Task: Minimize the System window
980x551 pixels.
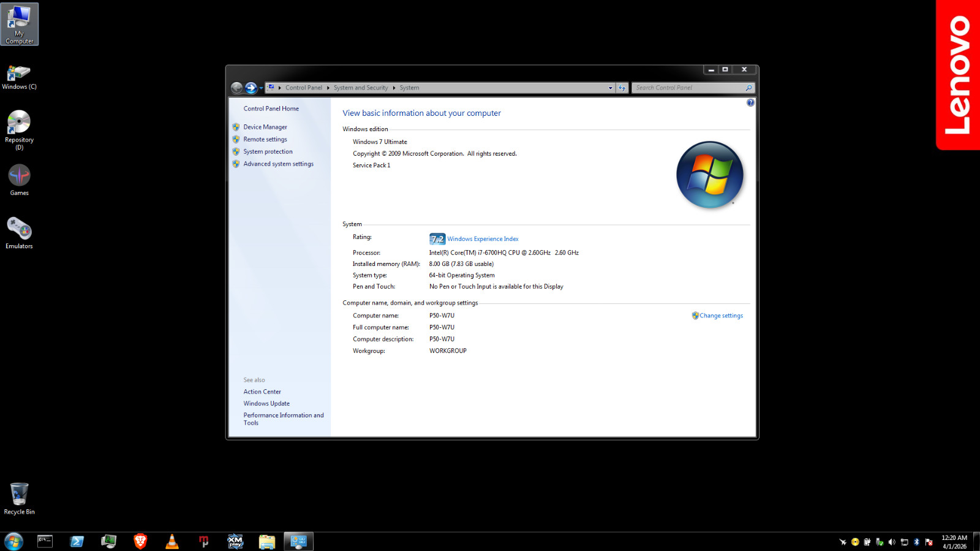Action: (711, 70)
